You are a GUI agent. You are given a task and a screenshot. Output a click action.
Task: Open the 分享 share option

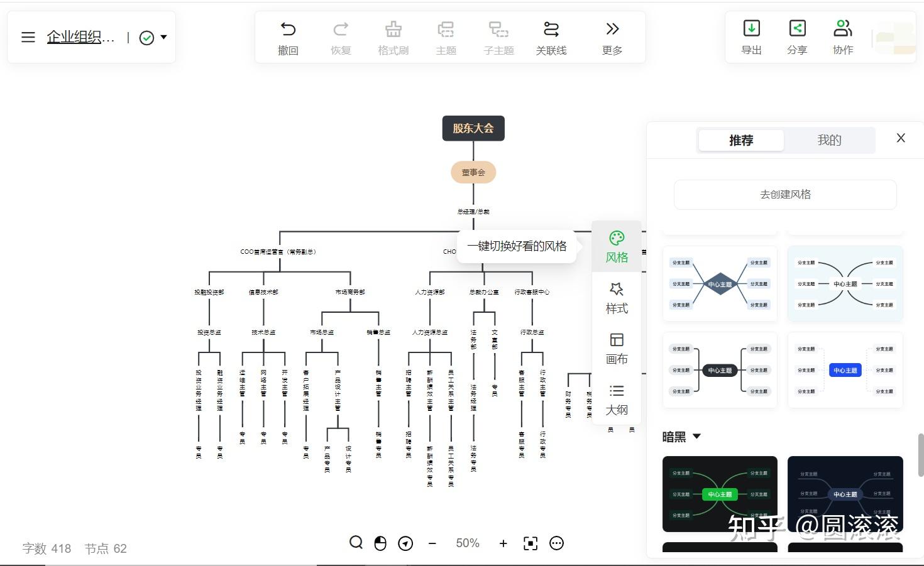(x=797, y=28)
